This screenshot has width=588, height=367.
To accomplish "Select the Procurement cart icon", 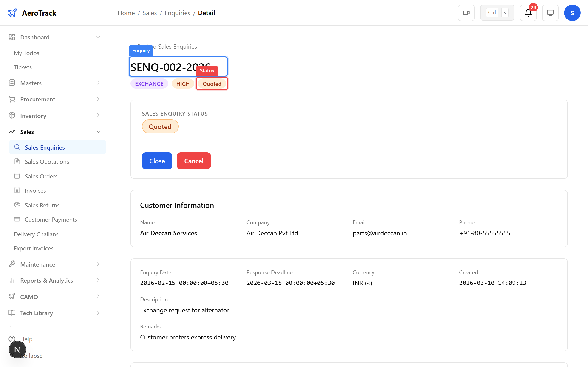I will [x=12, y=99].
